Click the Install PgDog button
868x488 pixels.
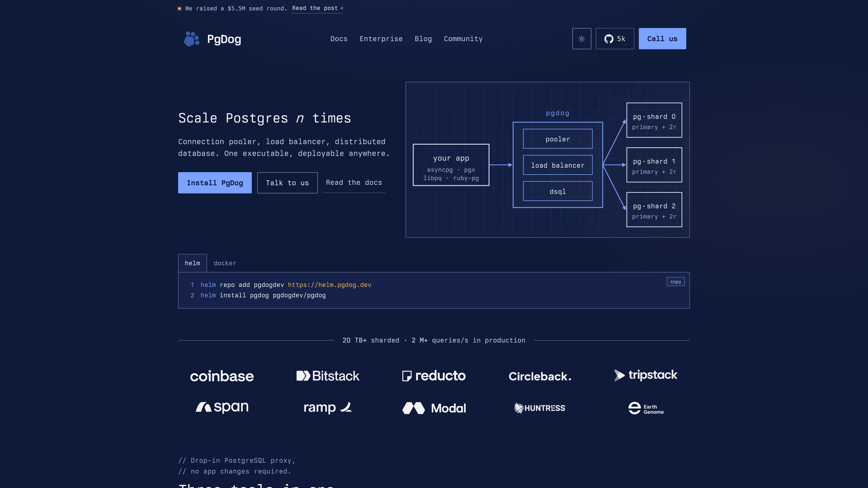(215, 183)
